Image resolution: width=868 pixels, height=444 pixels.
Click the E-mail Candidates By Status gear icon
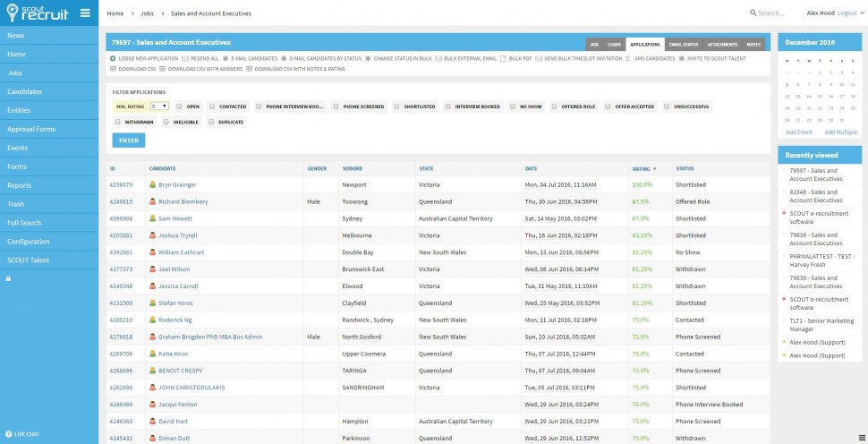click(x=284, y=58)
